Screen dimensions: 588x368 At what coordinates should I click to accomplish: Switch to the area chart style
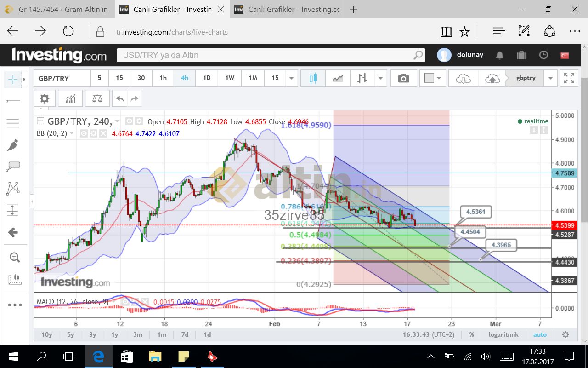click(338, 79)
